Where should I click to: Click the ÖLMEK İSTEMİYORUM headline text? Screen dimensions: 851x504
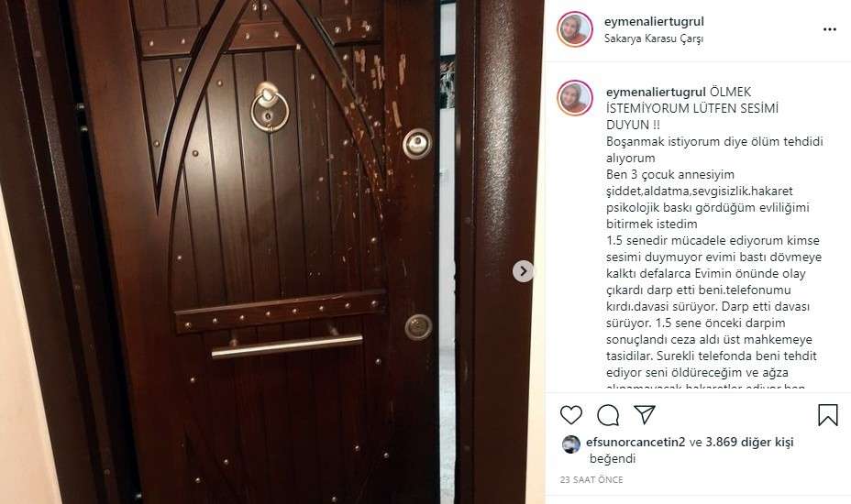tap(692, 108)
